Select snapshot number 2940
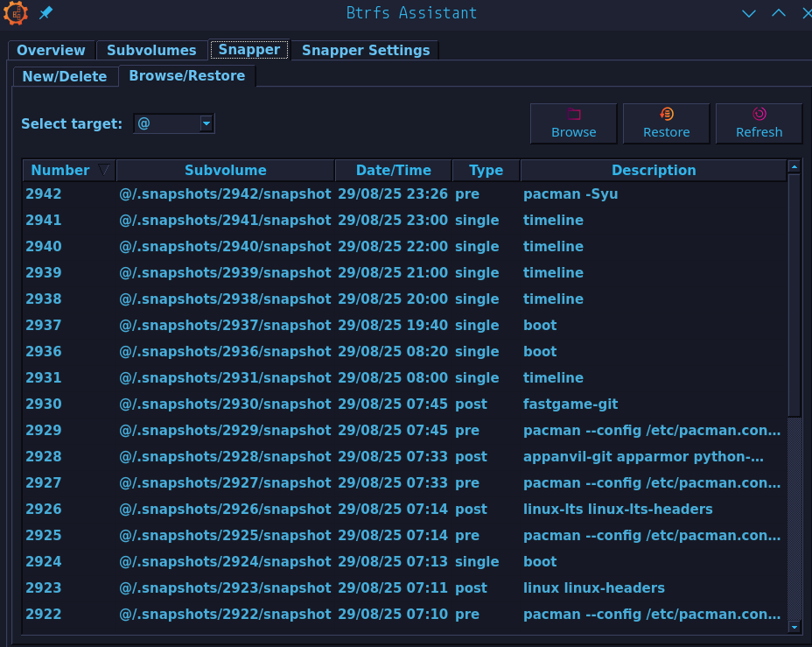This screenshot has height=647, width=812. [x=44, y=247]
